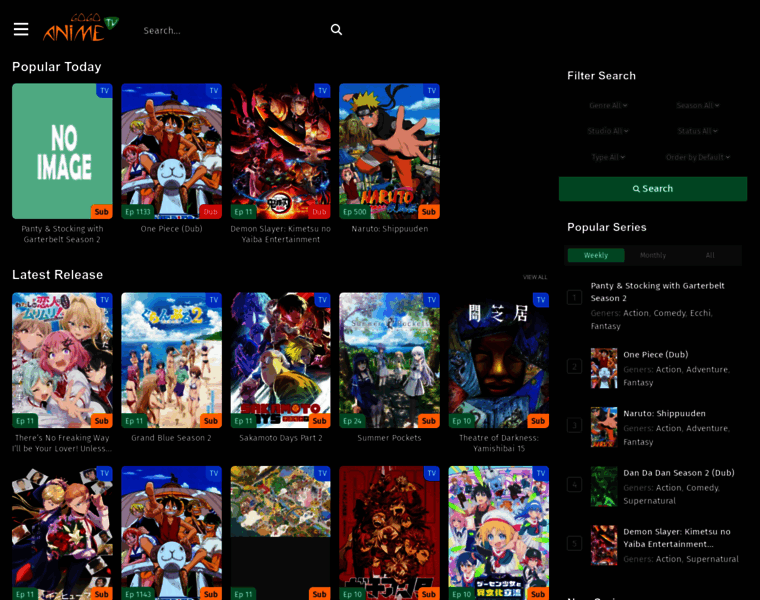The width and height of the screenshot is (760, 600).
Task: Click Dan Da Dan small thumbnail in sidebar
Action: (x=603, y=487)
